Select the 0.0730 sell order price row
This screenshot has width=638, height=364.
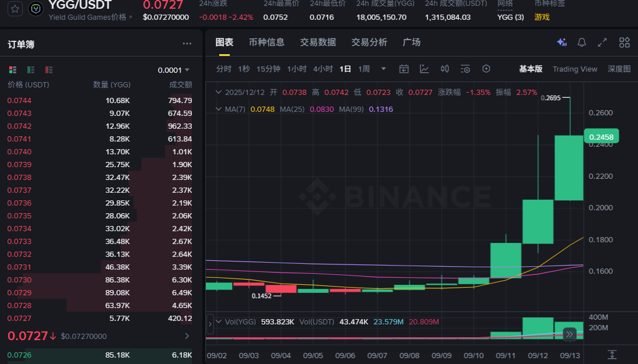(100, 280)
